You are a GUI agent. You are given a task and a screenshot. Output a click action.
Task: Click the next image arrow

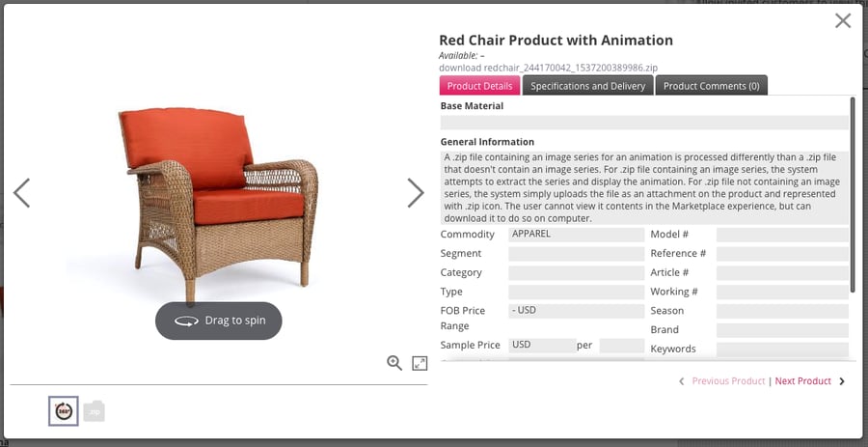click(x=415, y=193)
